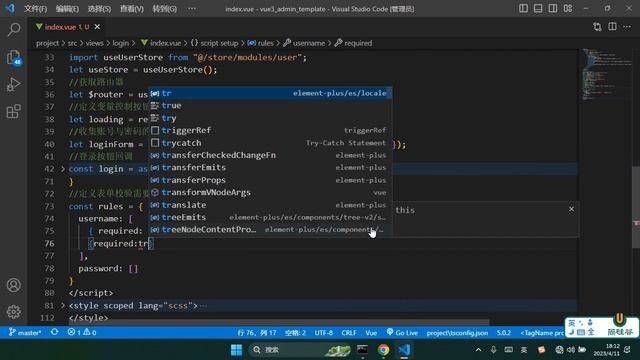
Task: Open the Extensions view
Action: point(13,111)
